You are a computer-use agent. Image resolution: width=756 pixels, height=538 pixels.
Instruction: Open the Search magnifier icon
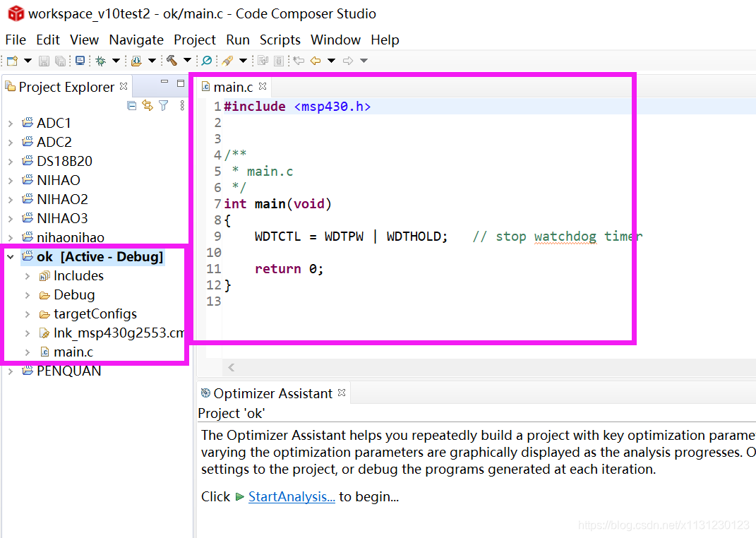[207, 61]
